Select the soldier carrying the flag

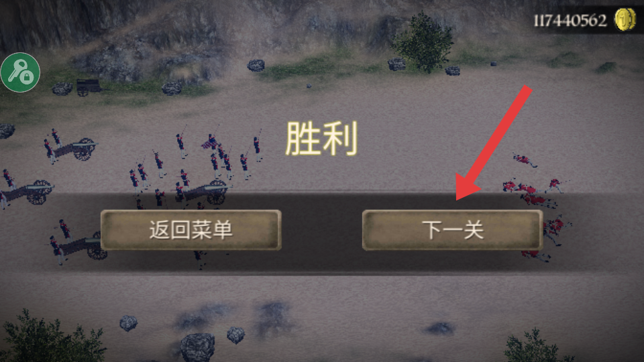pyautogui.click(x=211, y=143)
